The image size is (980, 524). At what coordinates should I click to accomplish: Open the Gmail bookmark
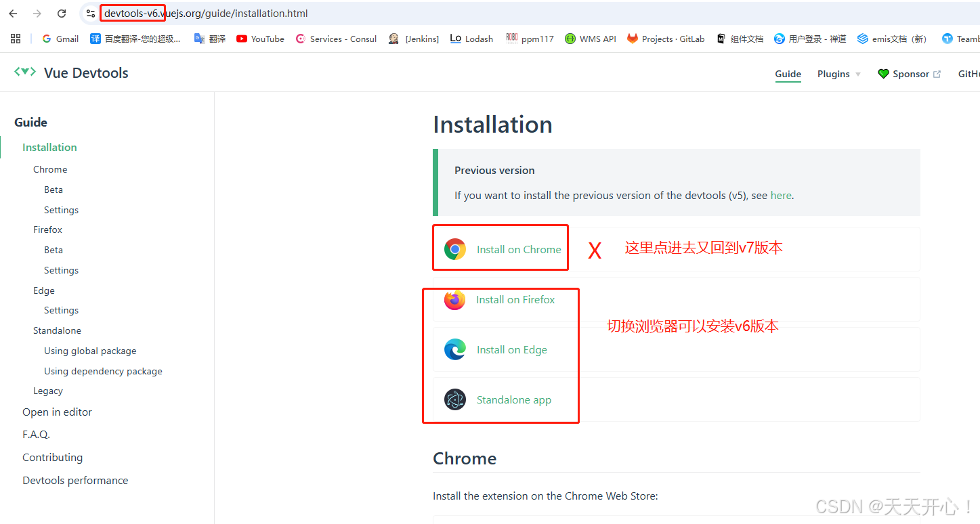pos(60,39)
